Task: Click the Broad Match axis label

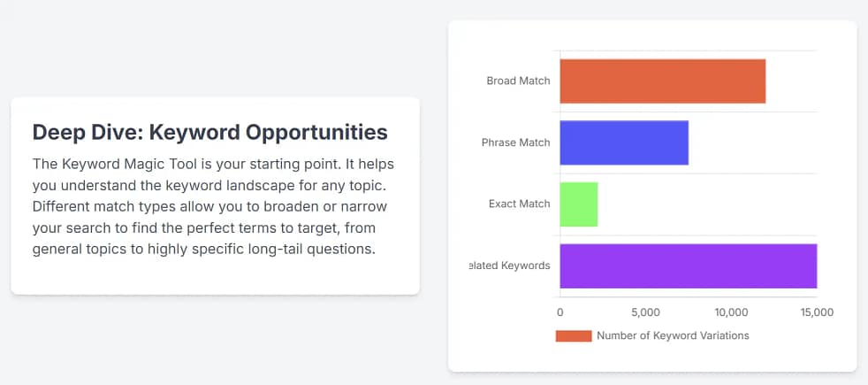Action: click(518, 81)
